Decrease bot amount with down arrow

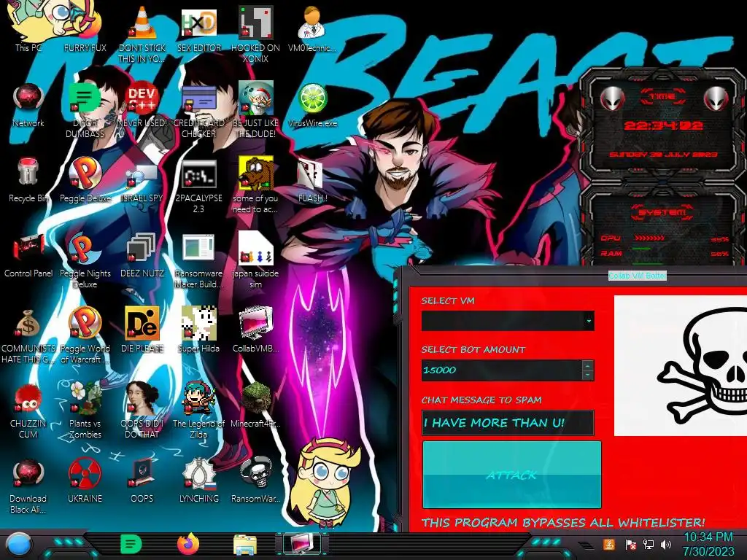coord(588,376)
